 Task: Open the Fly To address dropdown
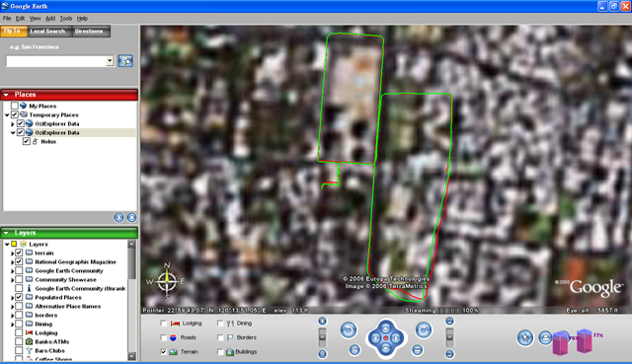tap(110, 61)
